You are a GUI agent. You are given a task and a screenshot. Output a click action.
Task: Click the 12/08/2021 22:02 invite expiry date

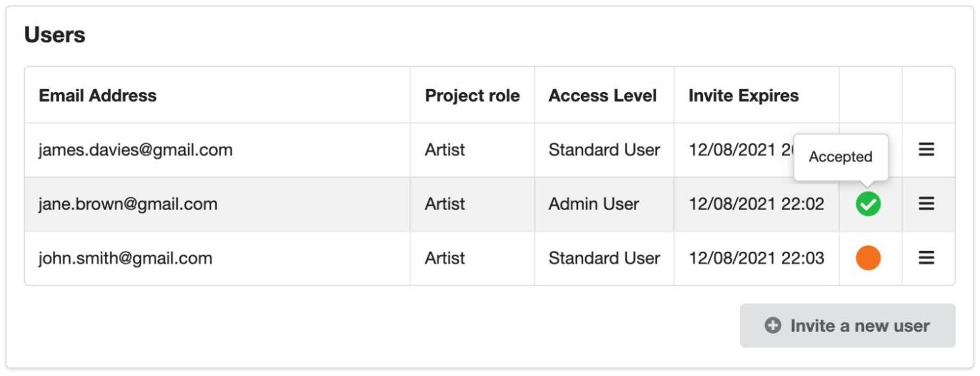tap(756, 204)
